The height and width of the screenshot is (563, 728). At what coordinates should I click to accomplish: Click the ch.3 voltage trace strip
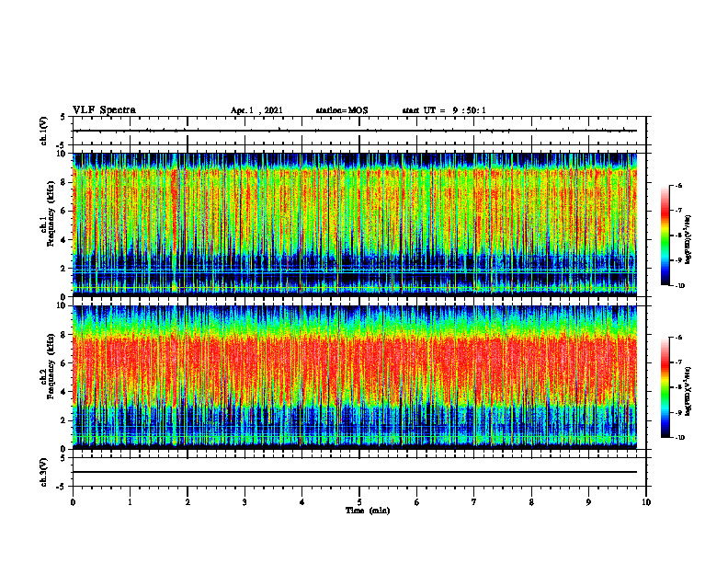359,472
